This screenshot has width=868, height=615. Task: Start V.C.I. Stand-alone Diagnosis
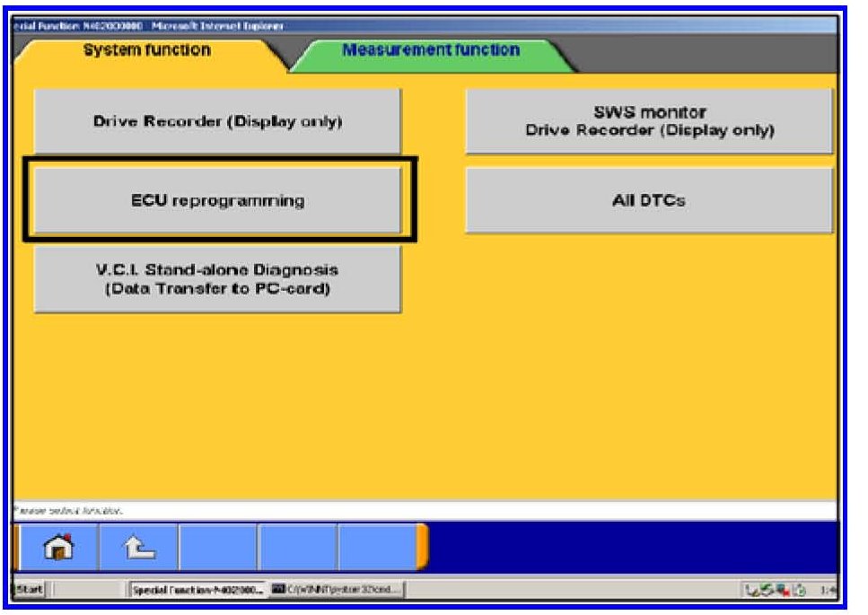217,278
